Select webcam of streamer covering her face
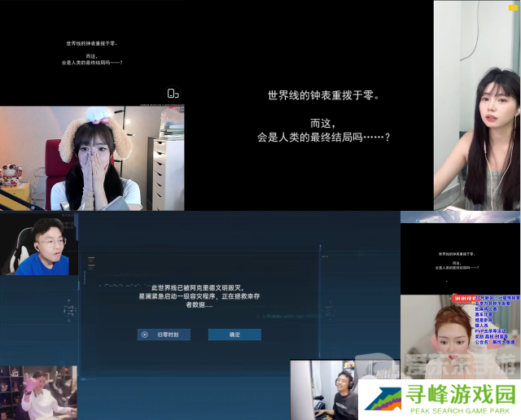 click(92, 158)
